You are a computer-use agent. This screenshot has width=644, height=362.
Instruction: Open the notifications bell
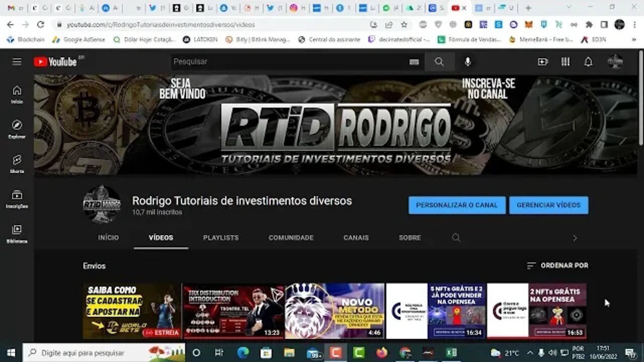(x=588, y=62)
